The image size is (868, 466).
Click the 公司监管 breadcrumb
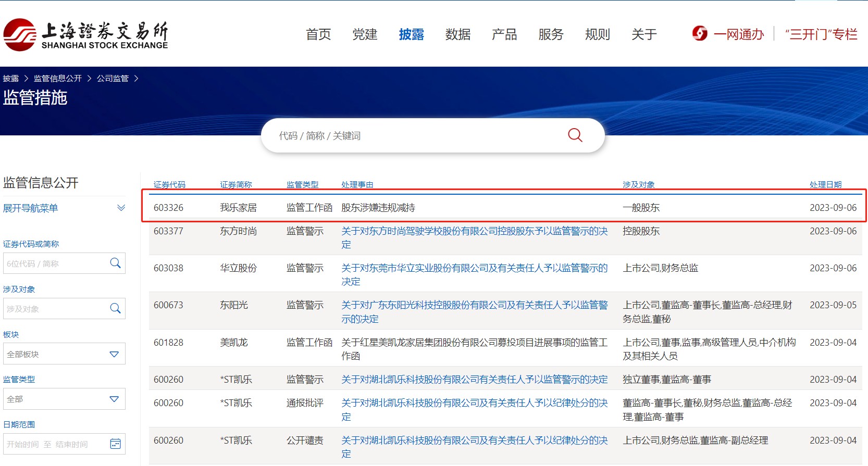click(113, 79)
